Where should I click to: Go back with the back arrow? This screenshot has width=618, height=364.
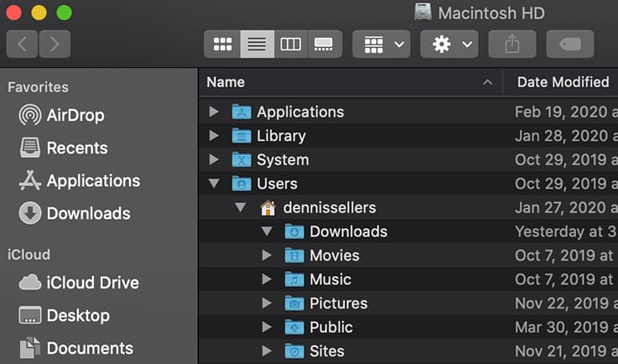(23, 44)
